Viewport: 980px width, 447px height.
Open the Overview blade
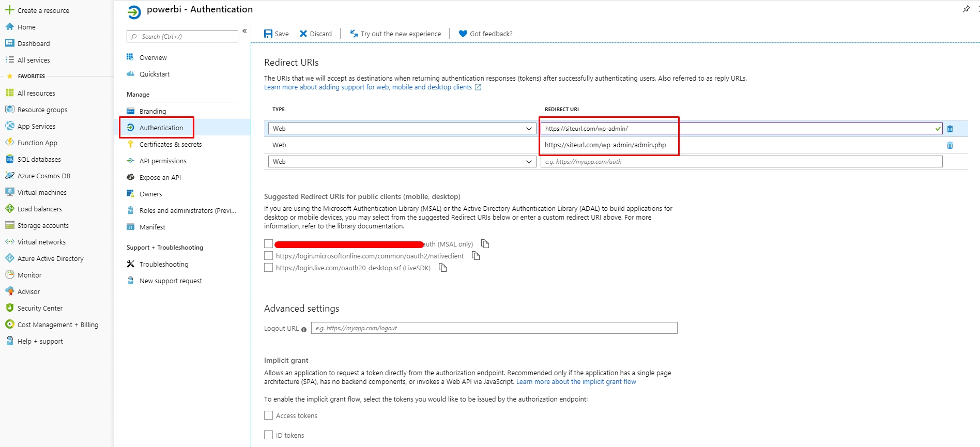pos(153,57)
